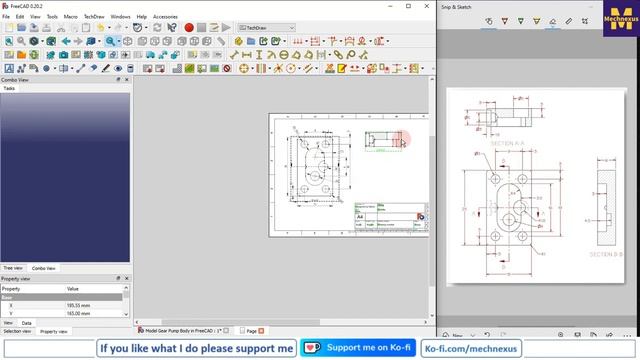
Task: Open the Accessories menu
Action: pyautogui.click(x=165, y=17)
